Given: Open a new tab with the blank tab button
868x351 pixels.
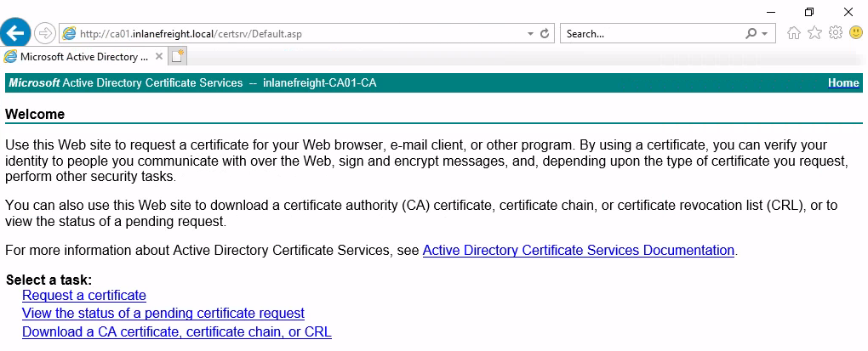Looking at the screenshot, I should (x=177, y=57).
